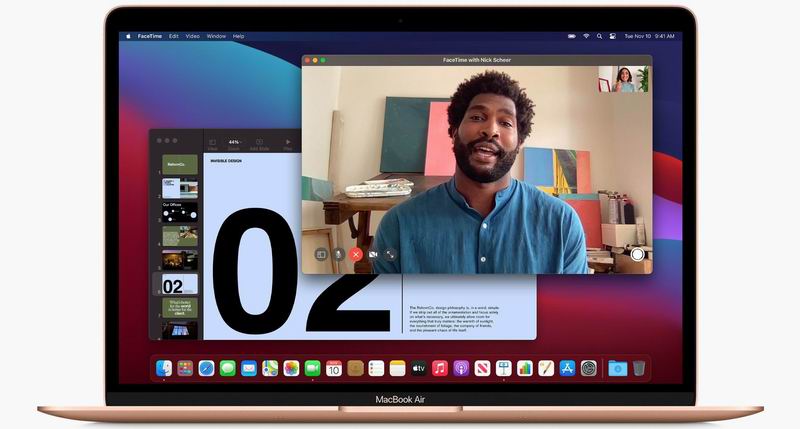
Task: Open the Window menu in menu bar
Action: 216,36
